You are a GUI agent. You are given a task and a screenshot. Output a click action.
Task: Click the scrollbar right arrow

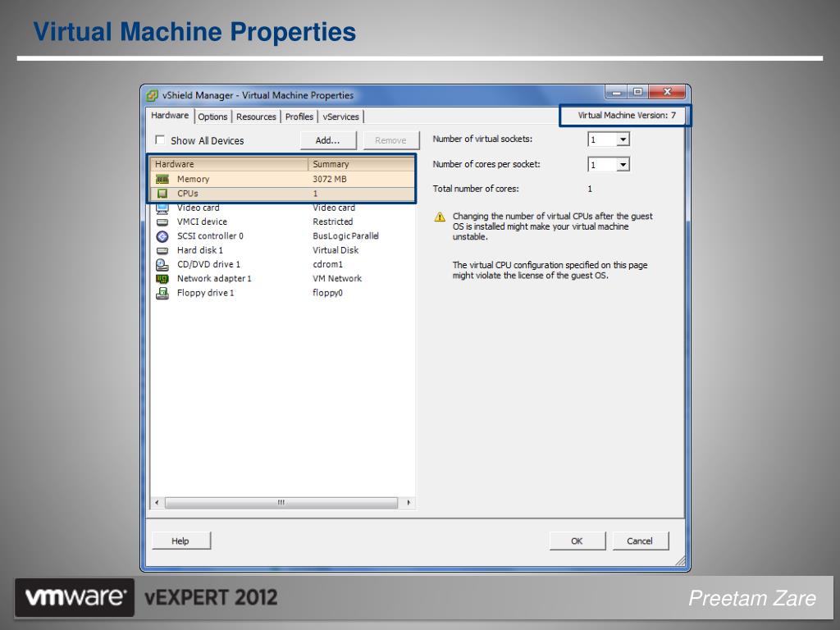[409, 503]
